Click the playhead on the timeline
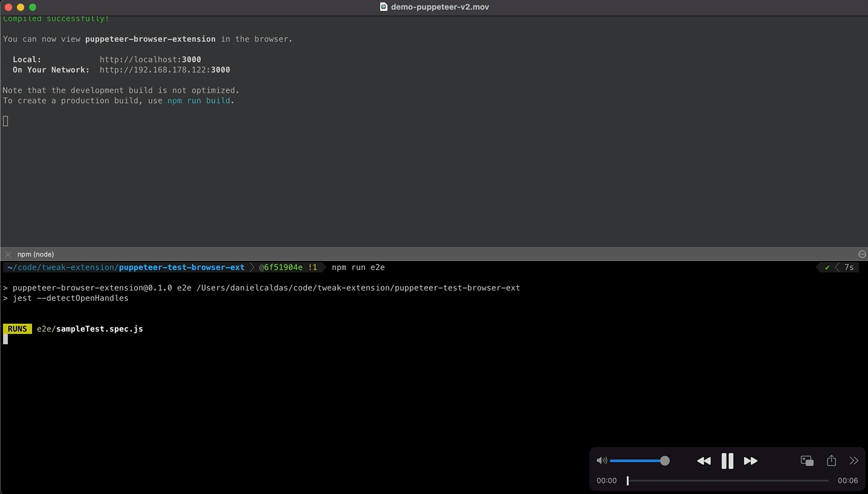Image resolution: width=868 pixels, height=494 pixels. click(x=627, y=481)
